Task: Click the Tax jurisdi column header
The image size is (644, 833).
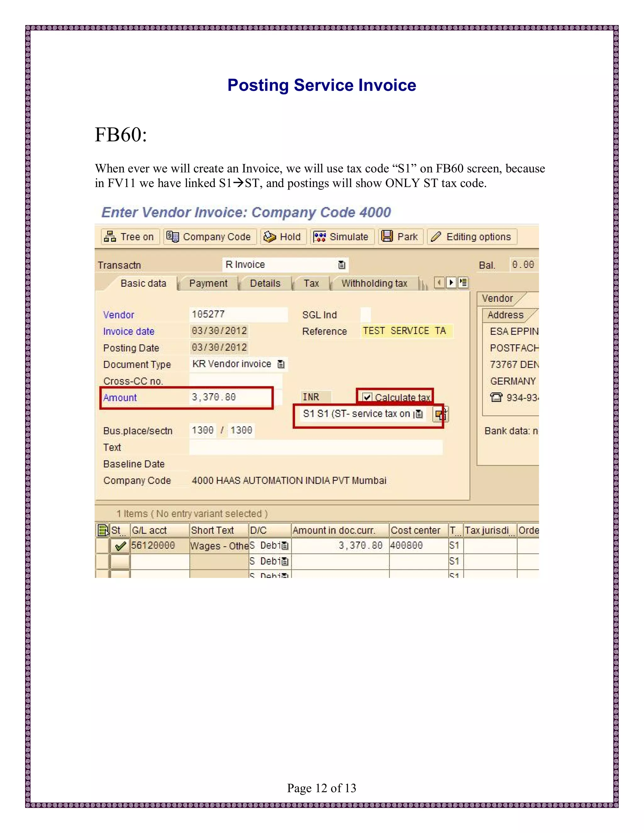Action: tap(490, 530)
